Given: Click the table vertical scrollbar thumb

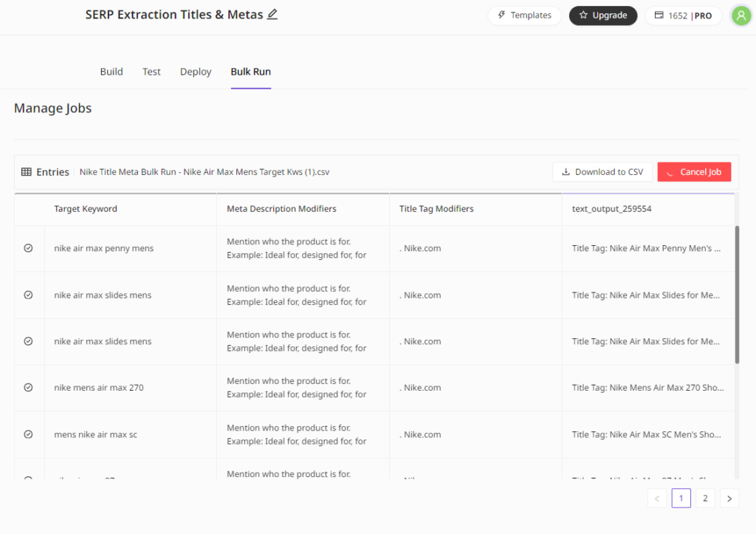Looking at the screenshot, I should [x=738, y=294].
